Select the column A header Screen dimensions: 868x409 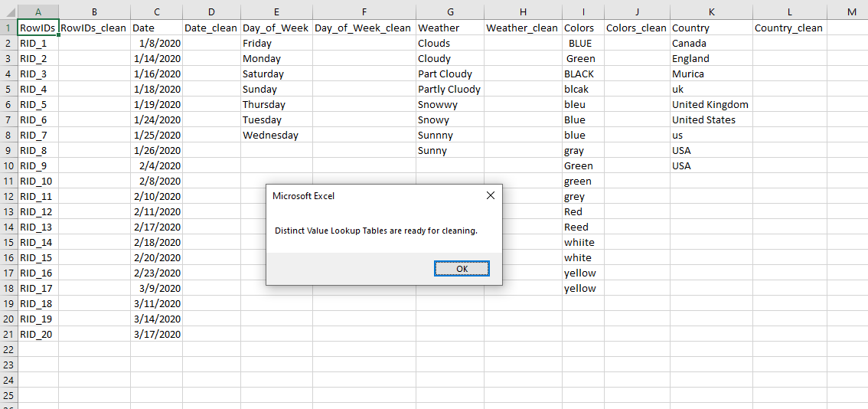(38, 11)
